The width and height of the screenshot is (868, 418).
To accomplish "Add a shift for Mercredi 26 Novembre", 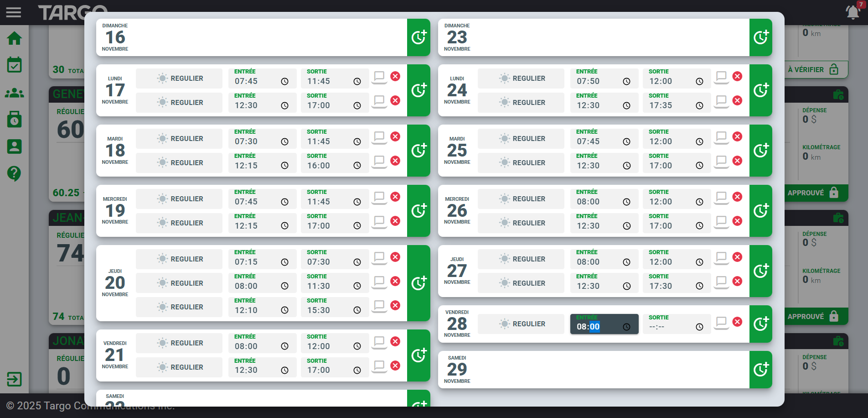I will 760,211.
